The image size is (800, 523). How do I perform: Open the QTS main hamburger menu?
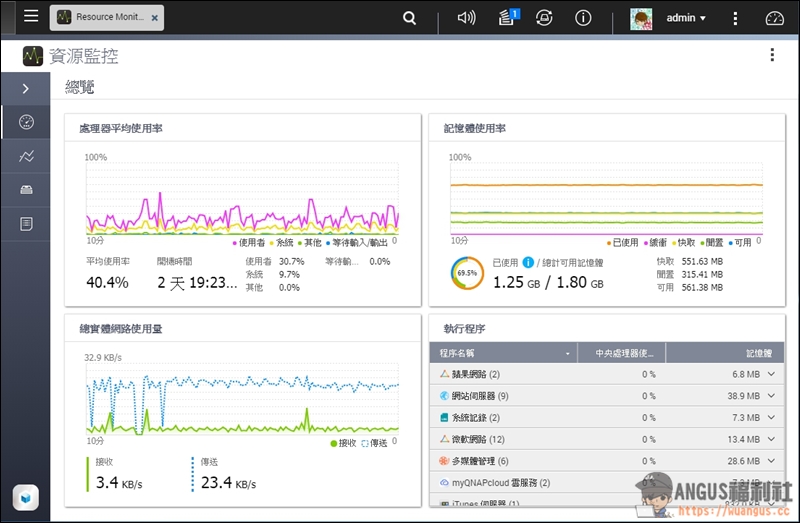click(31, 17)
